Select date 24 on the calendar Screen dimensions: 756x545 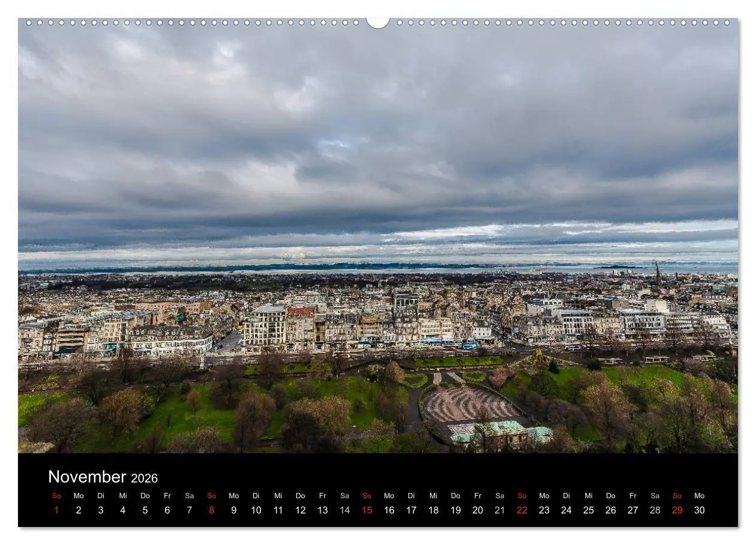tap(566, 510)
